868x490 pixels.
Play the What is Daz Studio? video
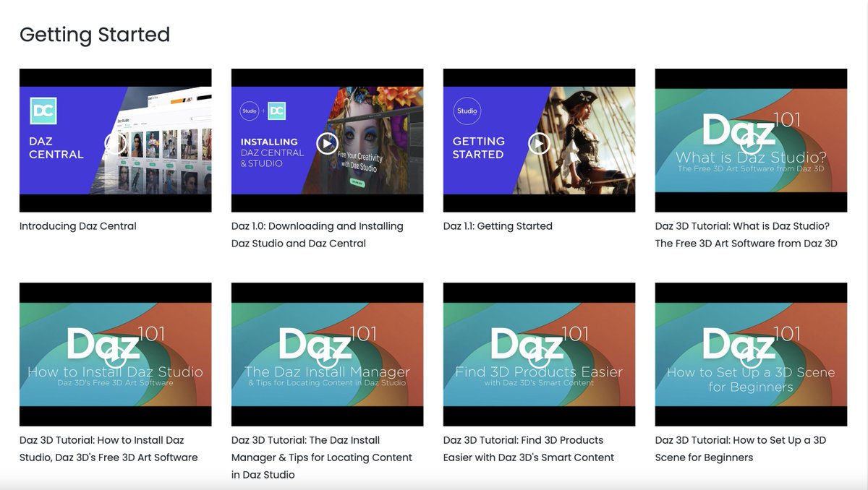click(x=751, y=143)
